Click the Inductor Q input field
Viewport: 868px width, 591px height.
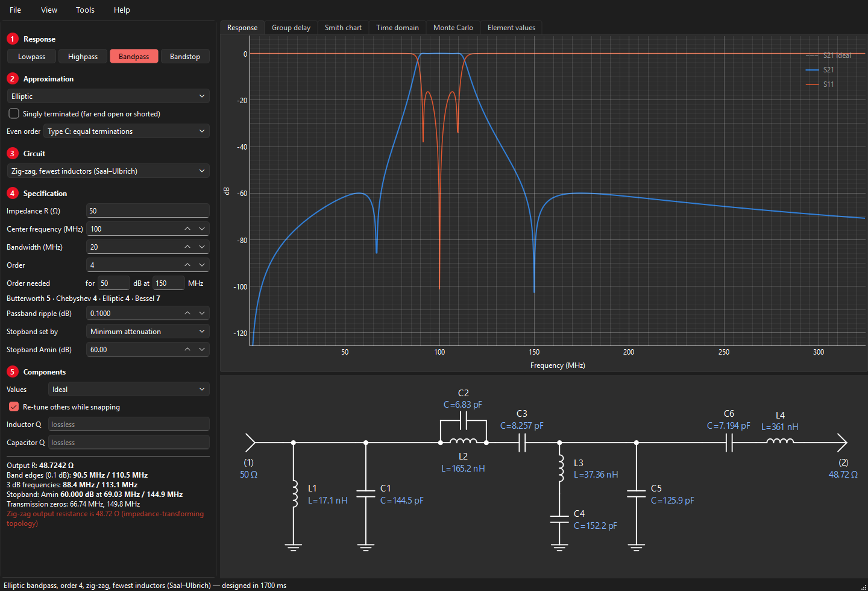pyautogui.click(x=128, y=425)
